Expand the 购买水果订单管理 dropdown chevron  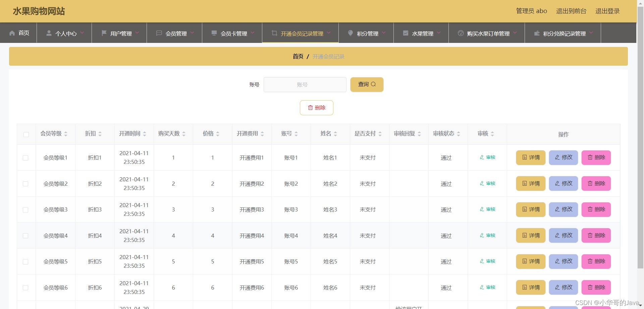[515, 33]
